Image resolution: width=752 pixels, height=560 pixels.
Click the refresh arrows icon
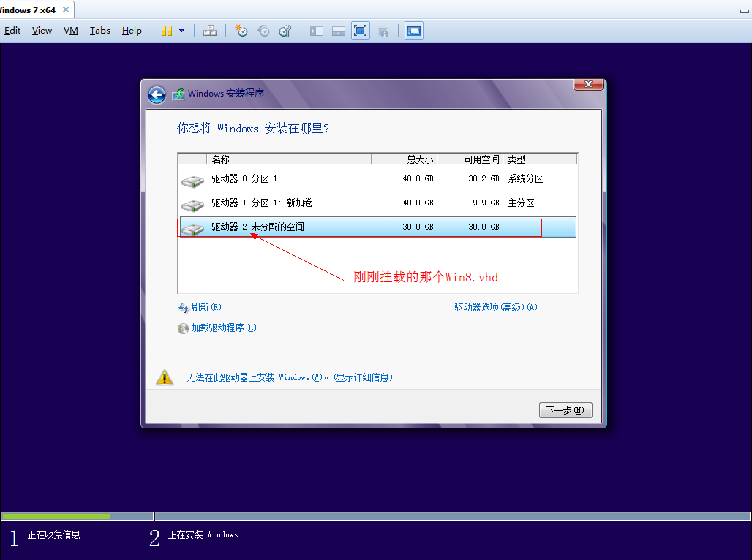coord(184,309)
